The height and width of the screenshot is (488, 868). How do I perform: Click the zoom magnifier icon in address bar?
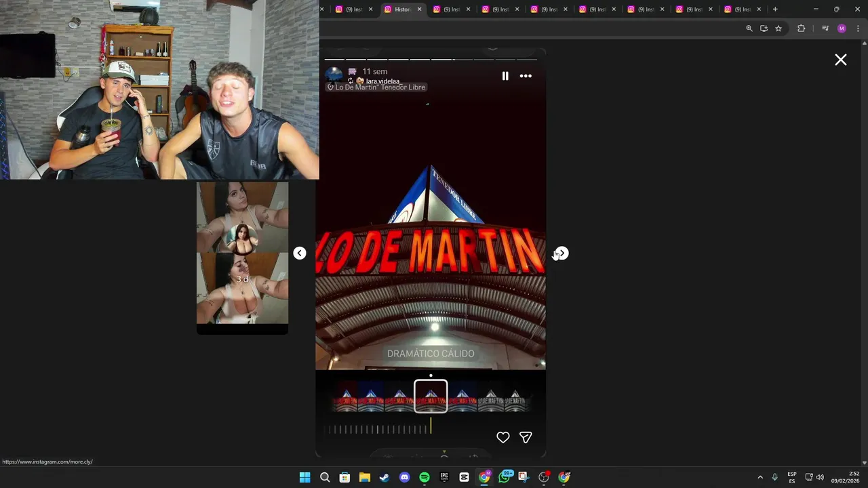tap(749, 28)
